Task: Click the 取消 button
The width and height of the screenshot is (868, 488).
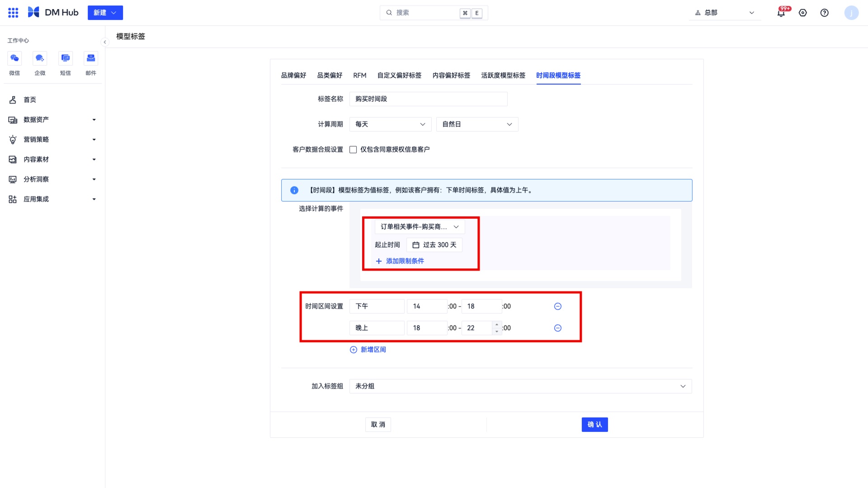Action: click(378, 425)
